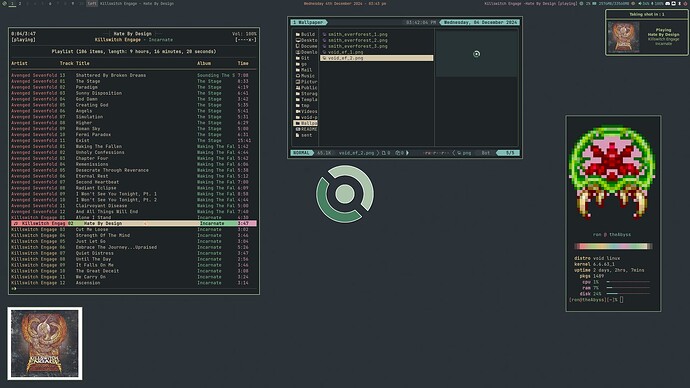690x388 pixels.
Task: Select file smith_everforest_2.png
Action: coord(355,40)
